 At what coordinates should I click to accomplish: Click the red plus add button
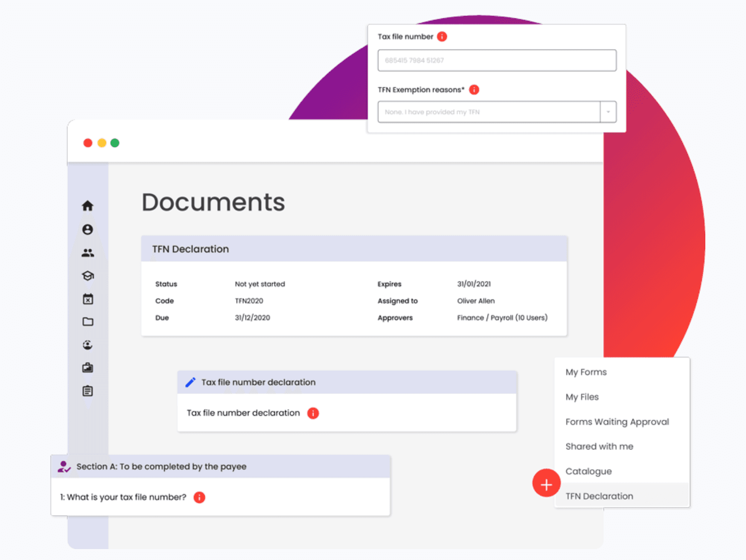tap(546, 483)
